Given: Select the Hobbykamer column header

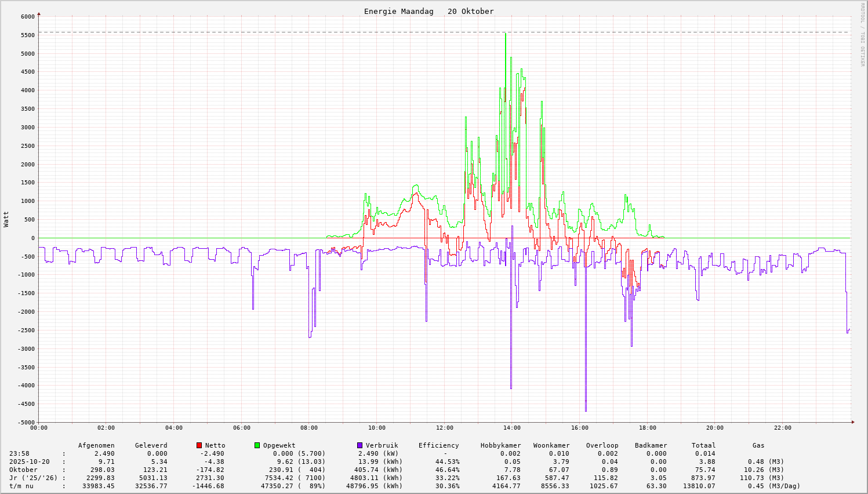Looking at the screenshot, I should [500, 445].
